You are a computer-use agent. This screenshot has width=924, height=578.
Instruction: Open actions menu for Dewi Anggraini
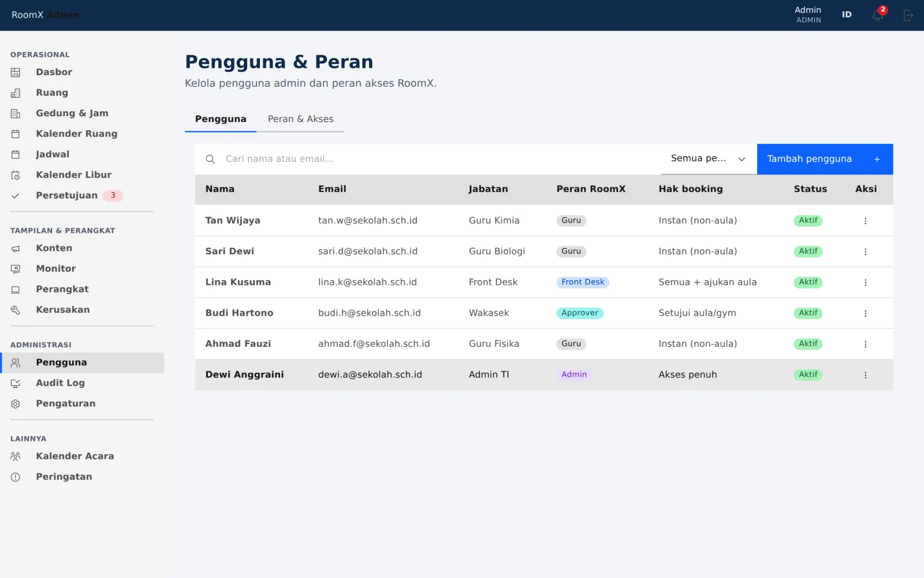coord(865,375)
